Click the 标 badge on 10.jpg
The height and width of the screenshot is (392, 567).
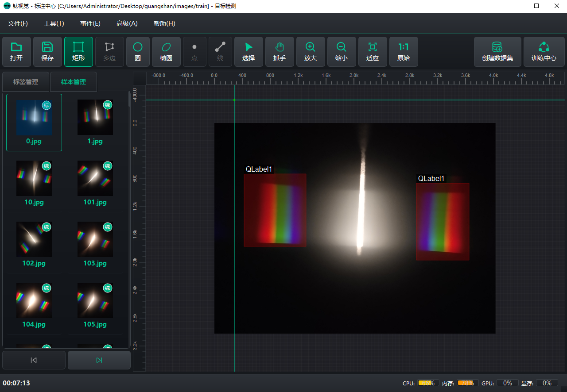click(x=47, y=166)
